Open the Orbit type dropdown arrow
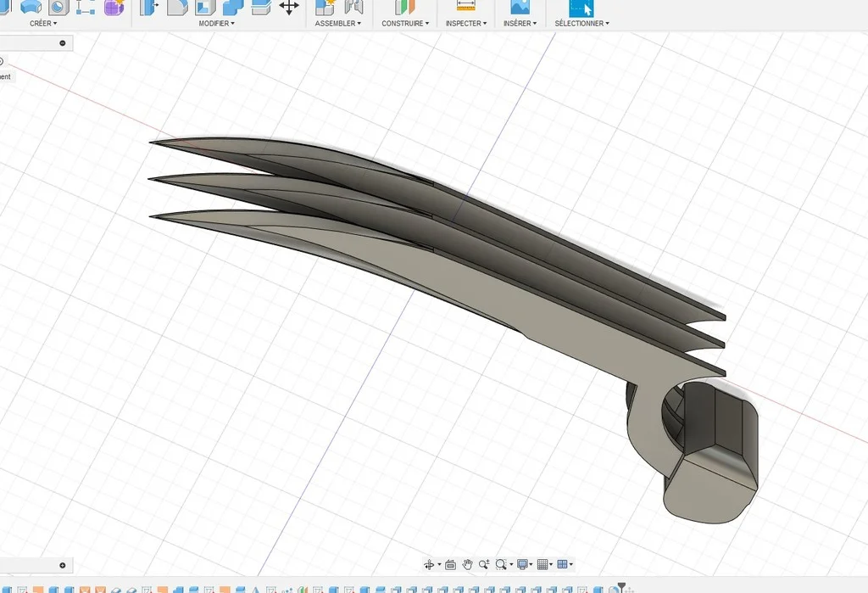868x593 pixels. point(439,565)
